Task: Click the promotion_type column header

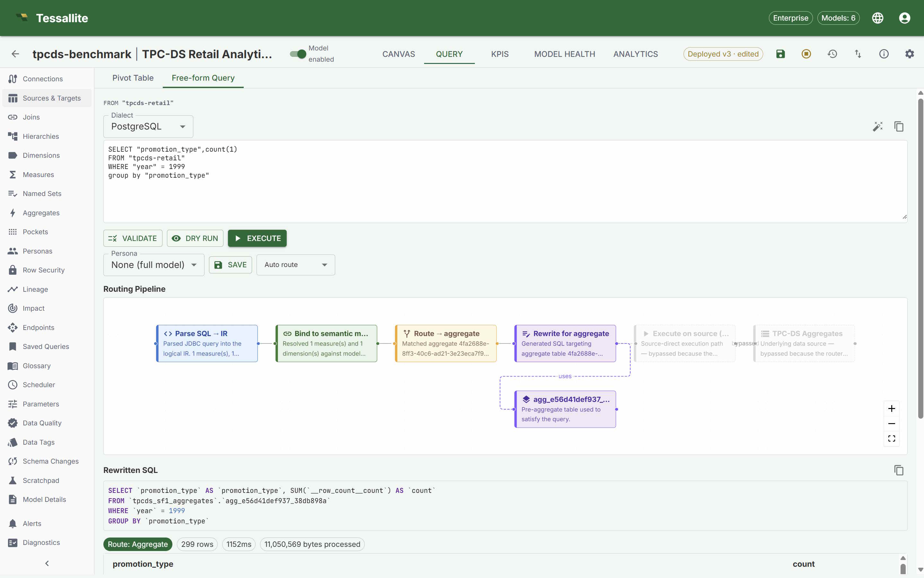Action: click(x=143, y=564)
